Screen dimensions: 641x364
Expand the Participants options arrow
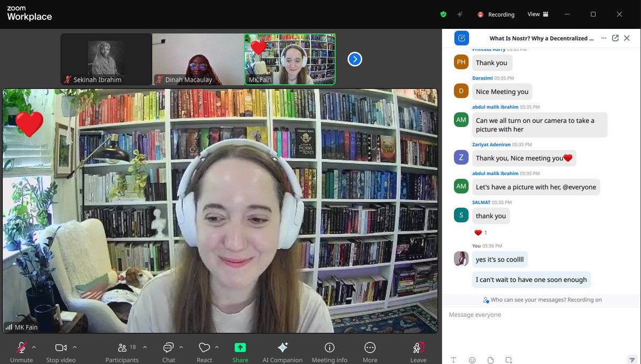coord(145,347)
